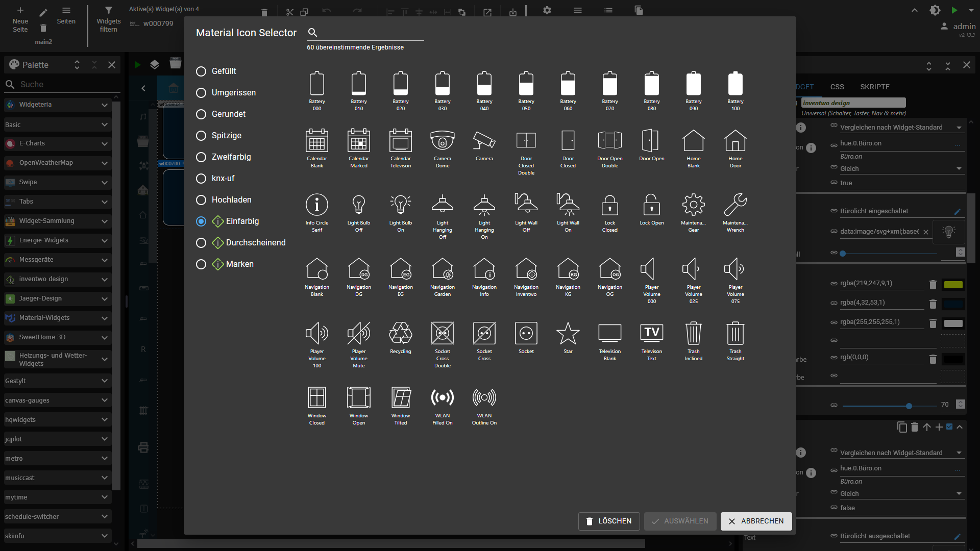The image size is (980, 551).
Task: Select the Durchscheinend radio option
Action: (x=201, y=243)
